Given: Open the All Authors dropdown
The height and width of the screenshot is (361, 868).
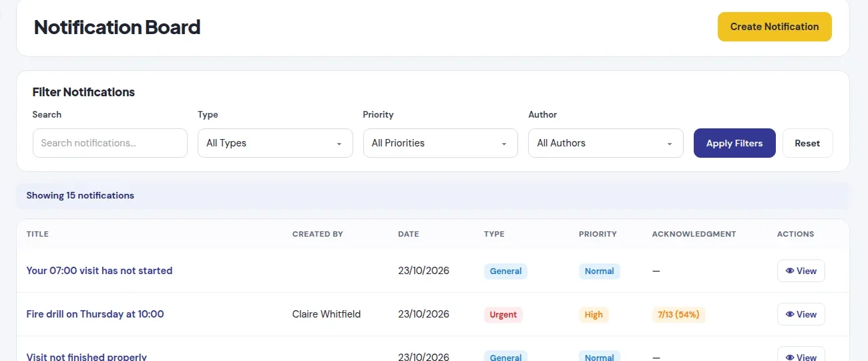Looking at the screenshot, I should pos(606,143).
